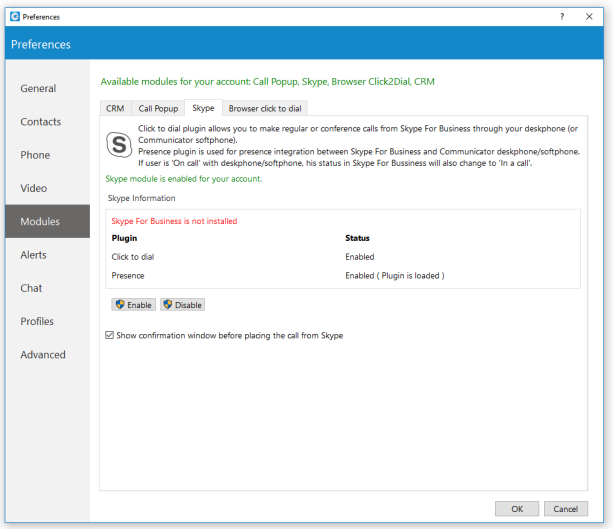The image size is (613, 529).
Task: Click the 'Plugin' column header
Action: (124, 238)
